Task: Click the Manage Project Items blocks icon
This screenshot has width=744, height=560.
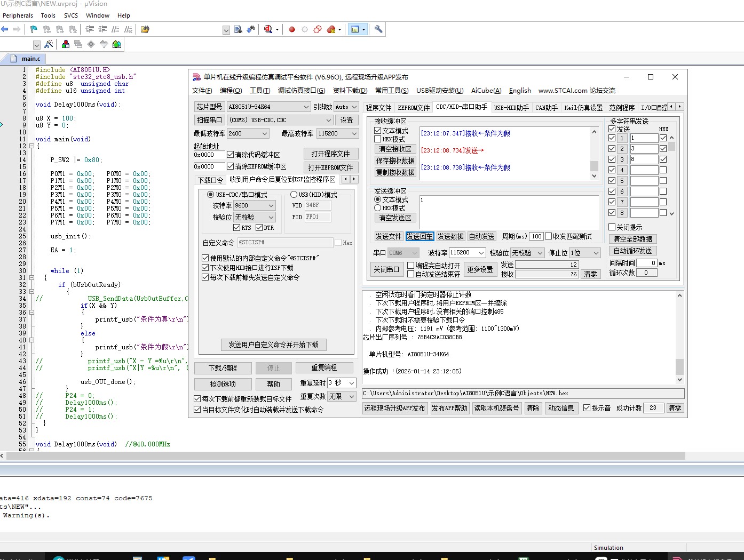Action: 66,44
